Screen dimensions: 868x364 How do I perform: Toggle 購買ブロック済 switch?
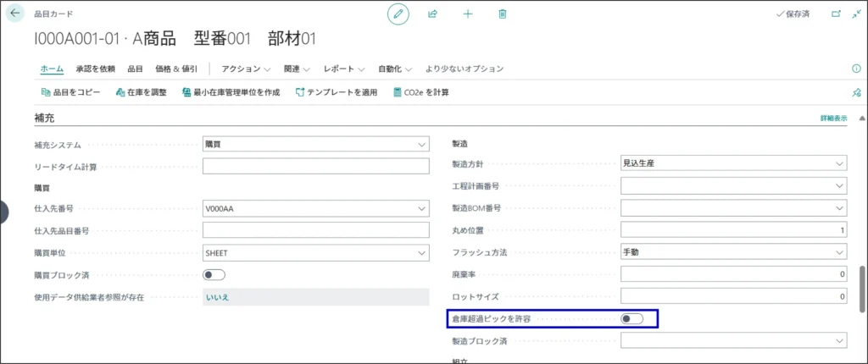[x=214, y=275]
